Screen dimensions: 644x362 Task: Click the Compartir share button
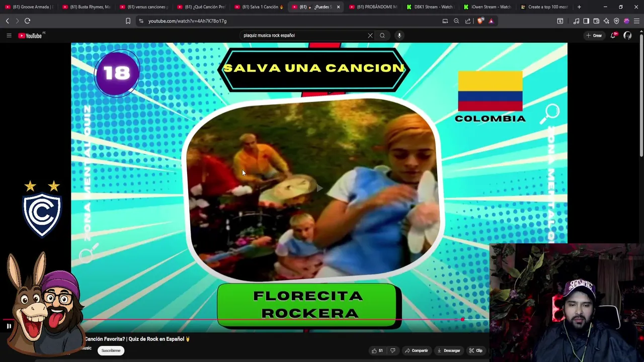[x=416, y=350]
